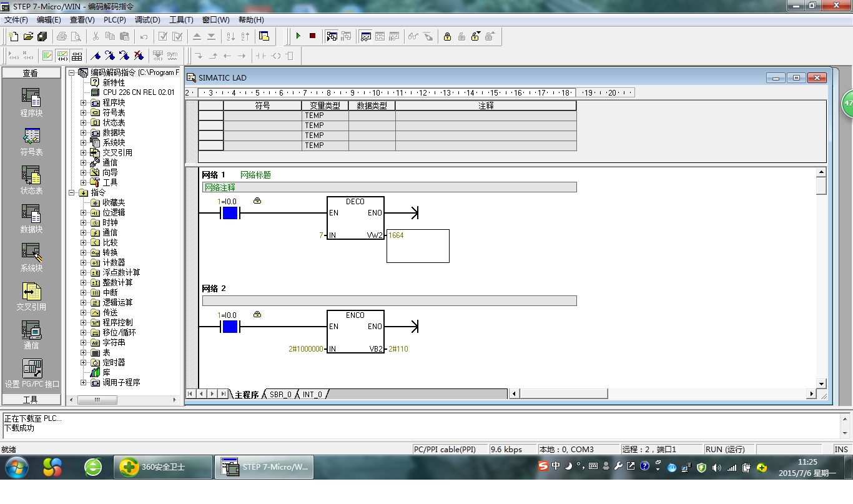Click the Print Preview icon
This screenshot has height=504, width=853.
coord(76,37)
